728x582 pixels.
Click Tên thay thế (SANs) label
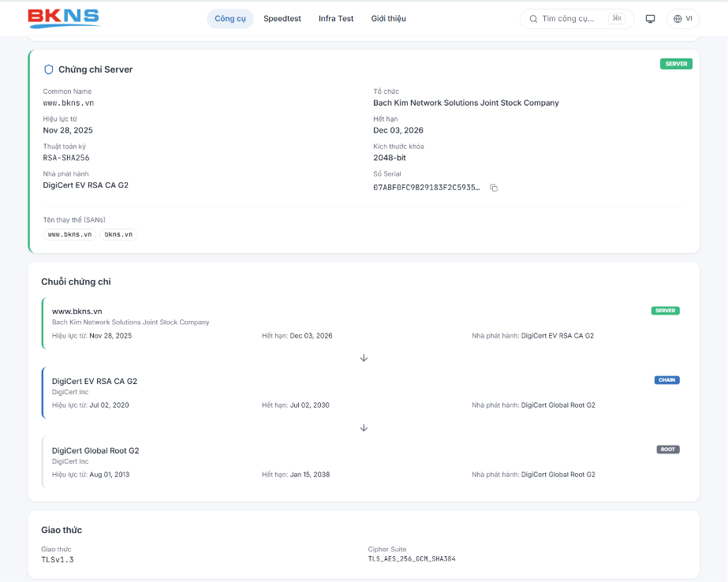coord(74,220)
